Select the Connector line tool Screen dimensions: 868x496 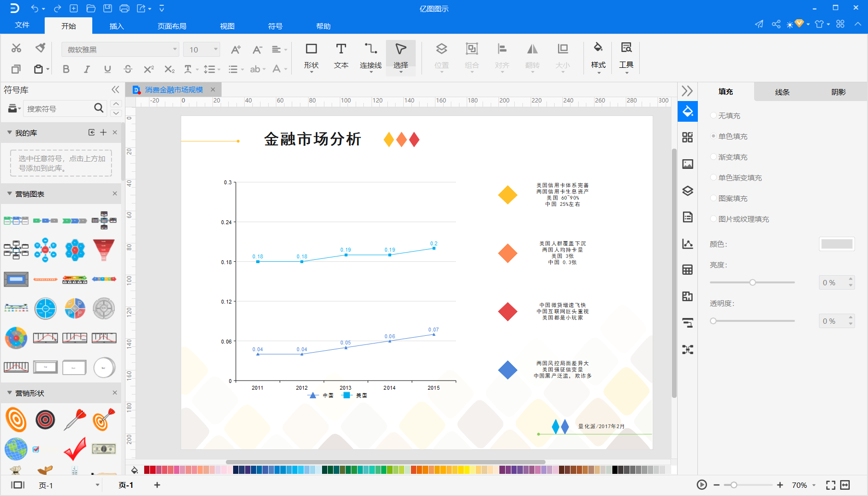click(x=371, y=56)
